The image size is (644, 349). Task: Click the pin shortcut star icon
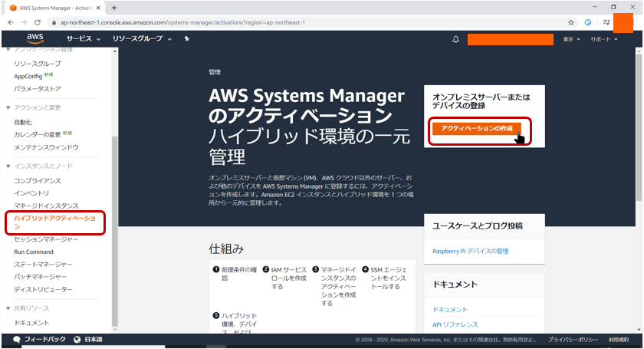coord(187,38)
